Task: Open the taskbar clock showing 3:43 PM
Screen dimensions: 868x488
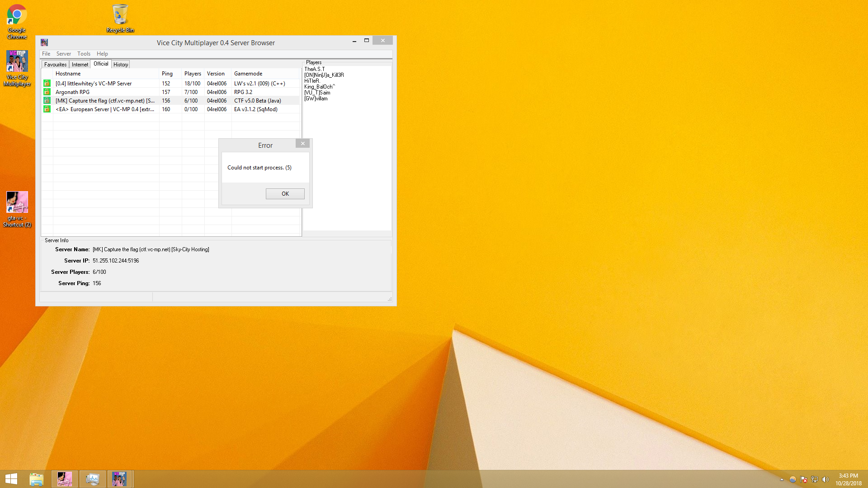Action: (x=848, y=479)
